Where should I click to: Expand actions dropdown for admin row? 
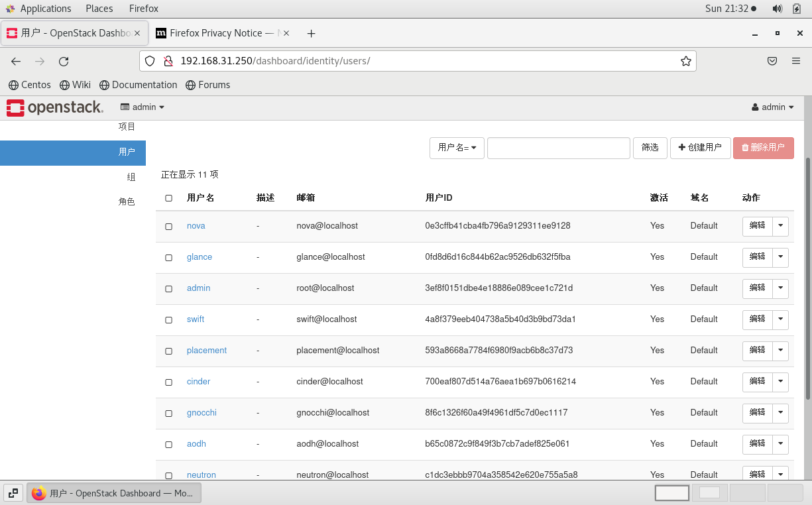pyautogui.click(x=781, y=288)
